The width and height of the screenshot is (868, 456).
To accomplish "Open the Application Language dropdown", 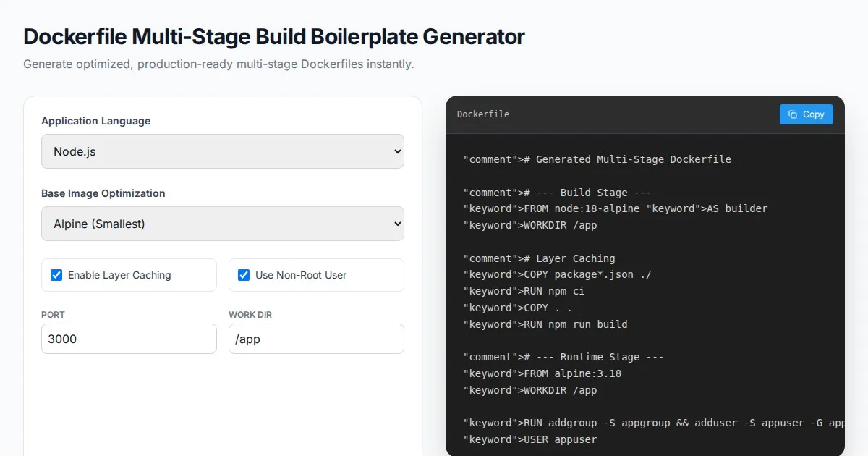I will tap(222, 151).
